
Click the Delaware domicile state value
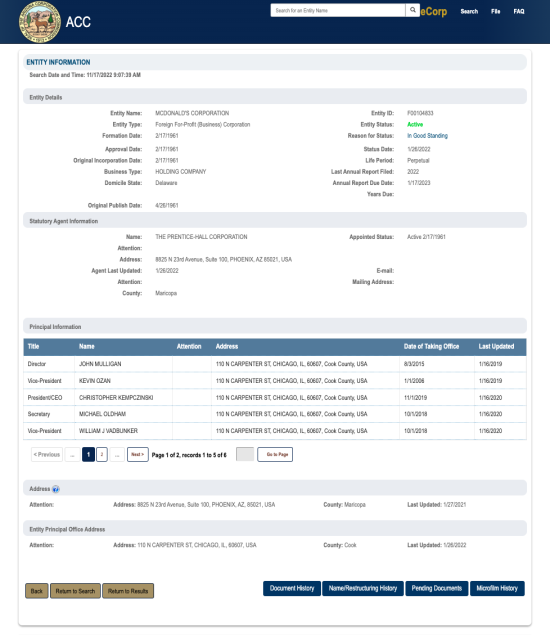tap(166, 183)
